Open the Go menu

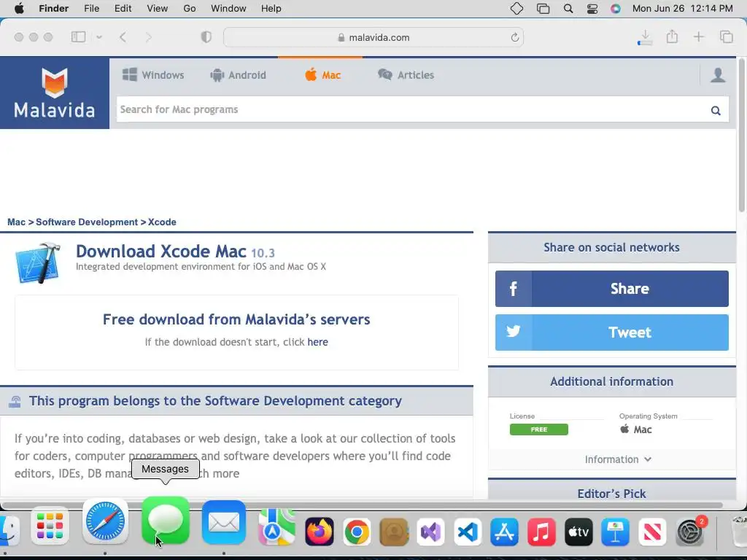190,9
